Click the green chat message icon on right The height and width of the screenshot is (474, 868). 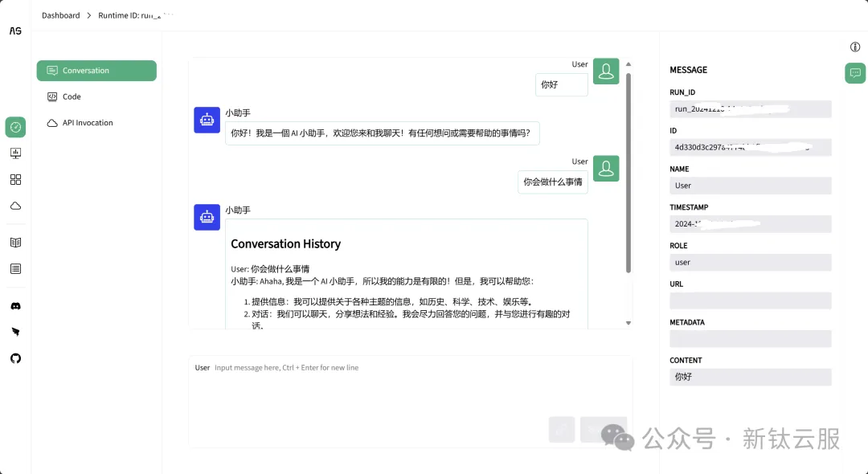point(855,73)
